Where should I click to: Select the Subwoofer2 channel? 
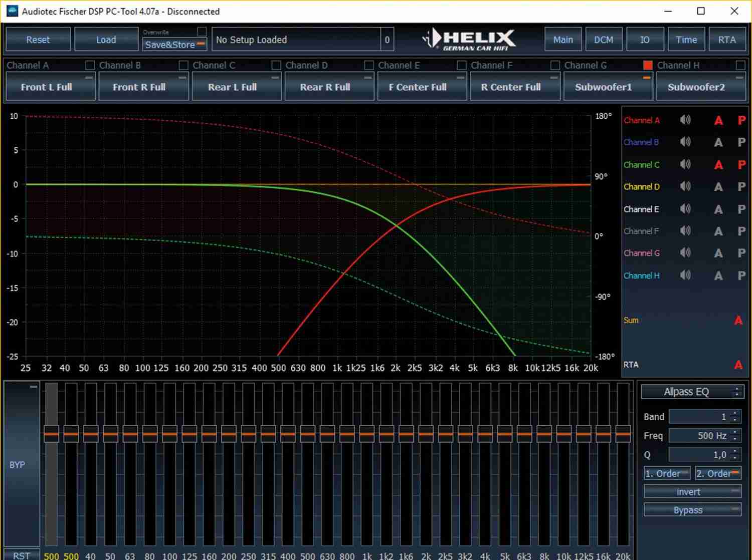coord(700,87)
